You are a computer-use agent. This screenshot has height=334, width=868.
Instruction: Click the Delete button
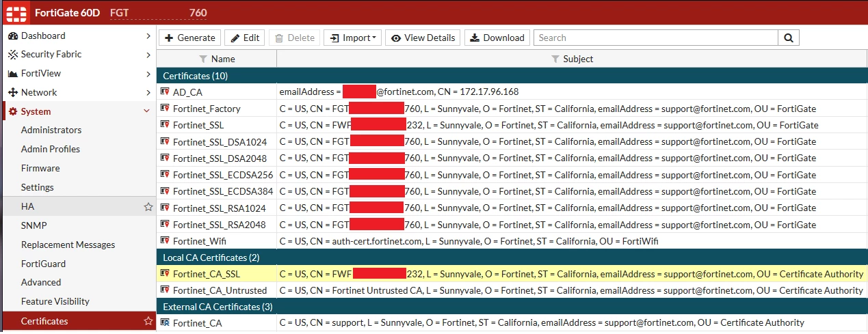coord(295,38)
